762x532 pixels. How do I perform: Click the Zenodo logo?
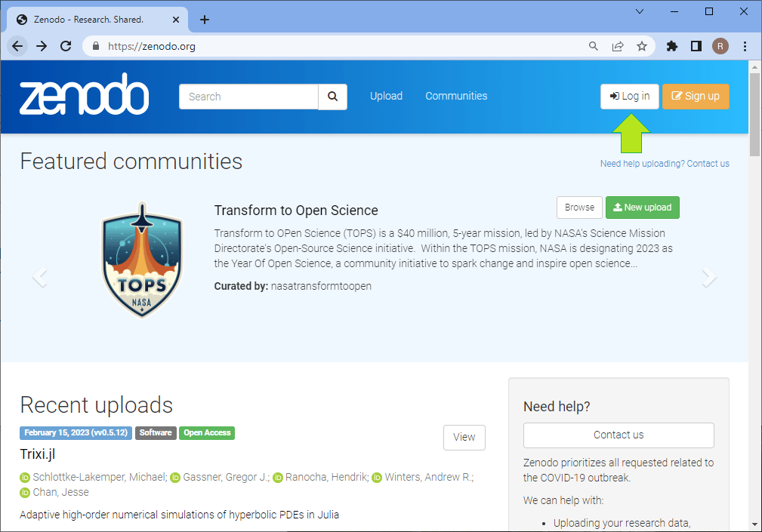tap(84, 95)
